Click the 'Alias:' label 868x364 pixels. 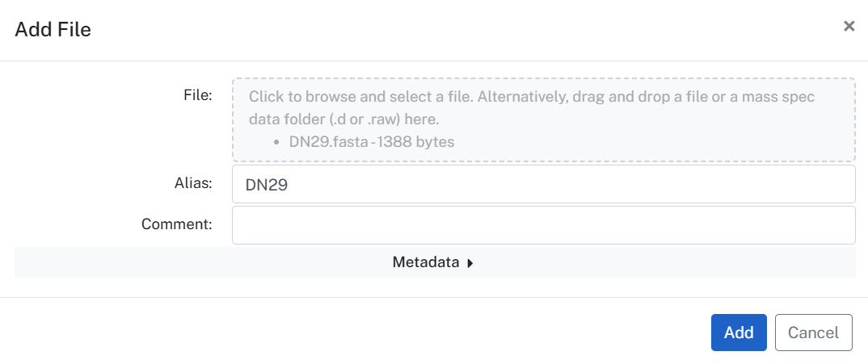(x=194, y=184)
